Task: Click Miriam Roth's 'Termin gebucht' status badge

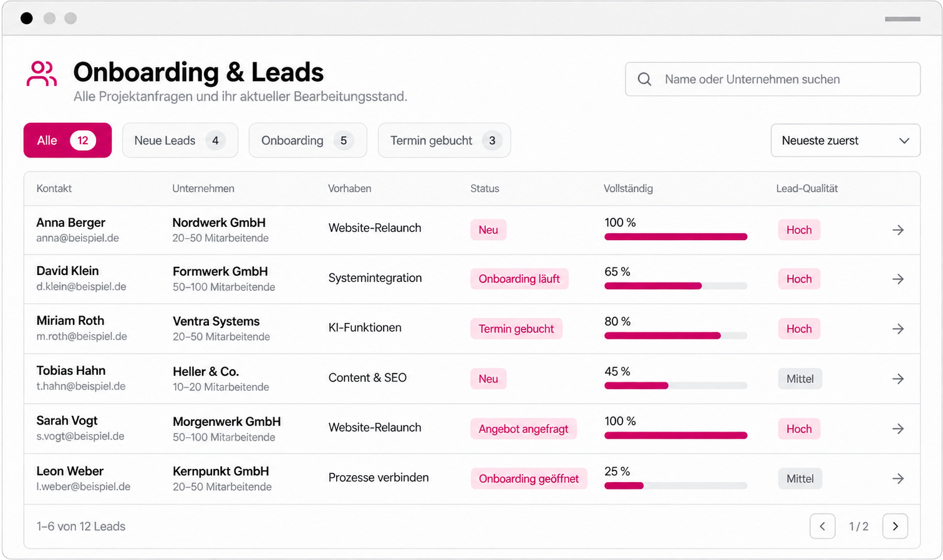Action: pos(516,329)
